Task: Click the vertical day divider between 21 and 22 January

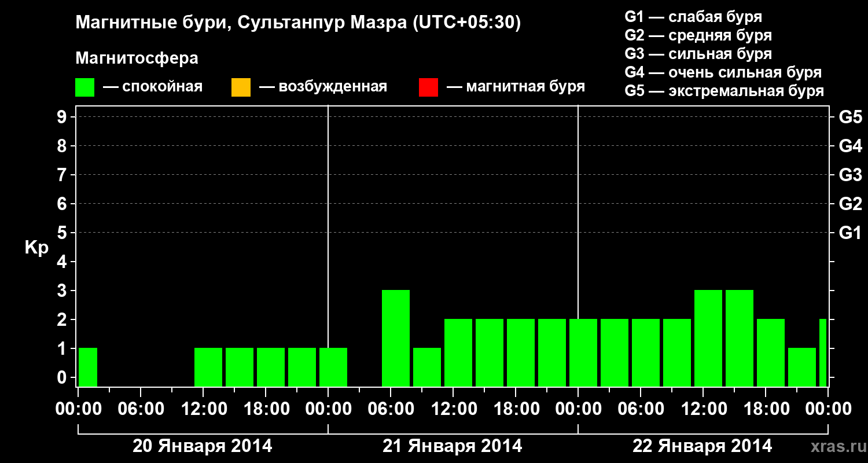Action: point(578,246)
